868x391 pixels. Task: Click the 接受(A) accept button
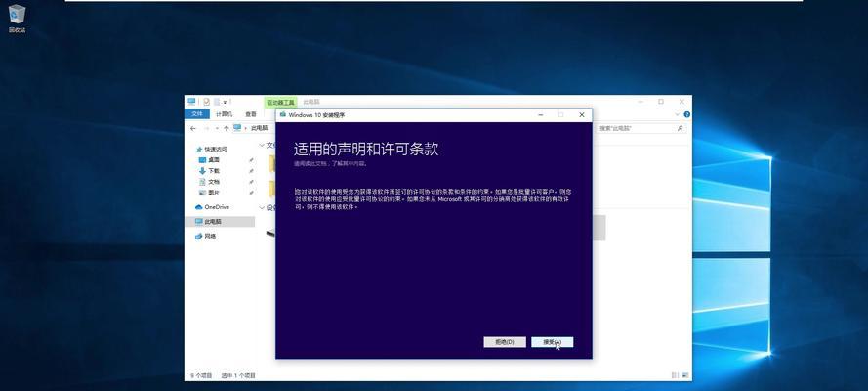(x=552, y=342)
